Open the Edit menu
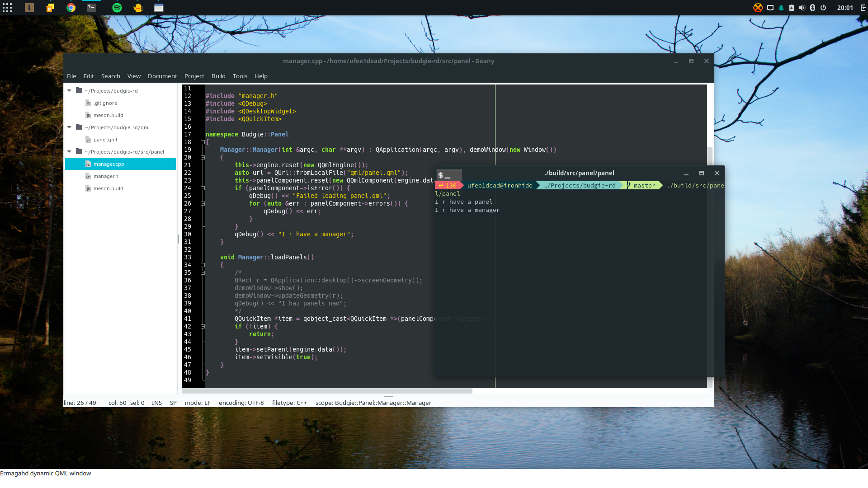The image size is (868, 488). (x=89, y=76)
